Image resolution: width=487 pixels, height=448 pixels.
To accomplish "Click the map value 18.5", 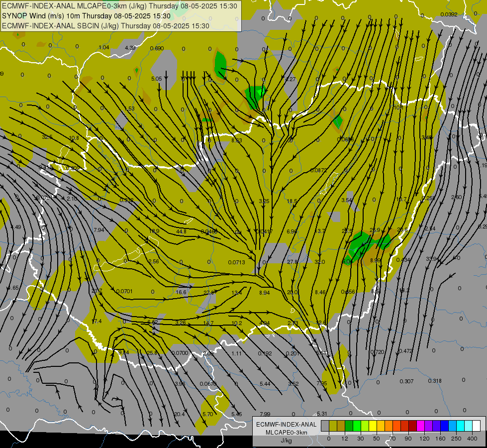I will click(292, 201).
